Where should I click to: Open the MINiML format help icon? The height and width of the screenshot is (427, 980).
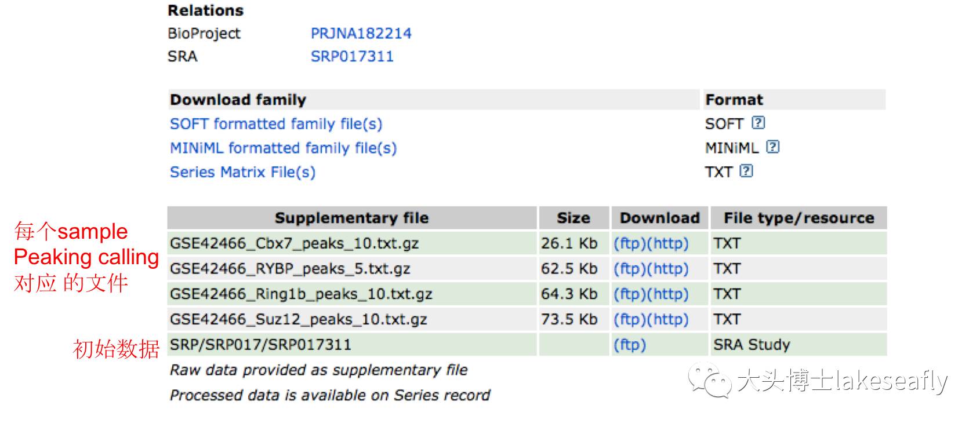tap(772, 147)
